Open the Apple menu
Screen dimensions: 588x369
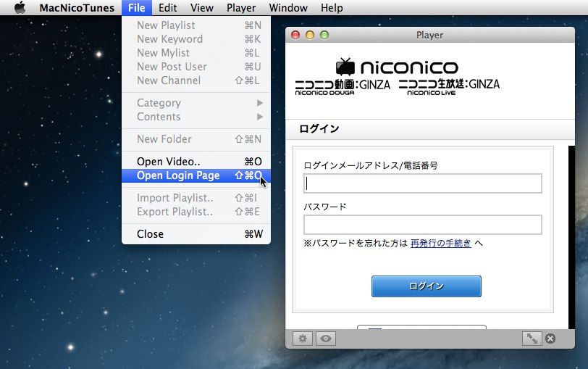(20, 7)
